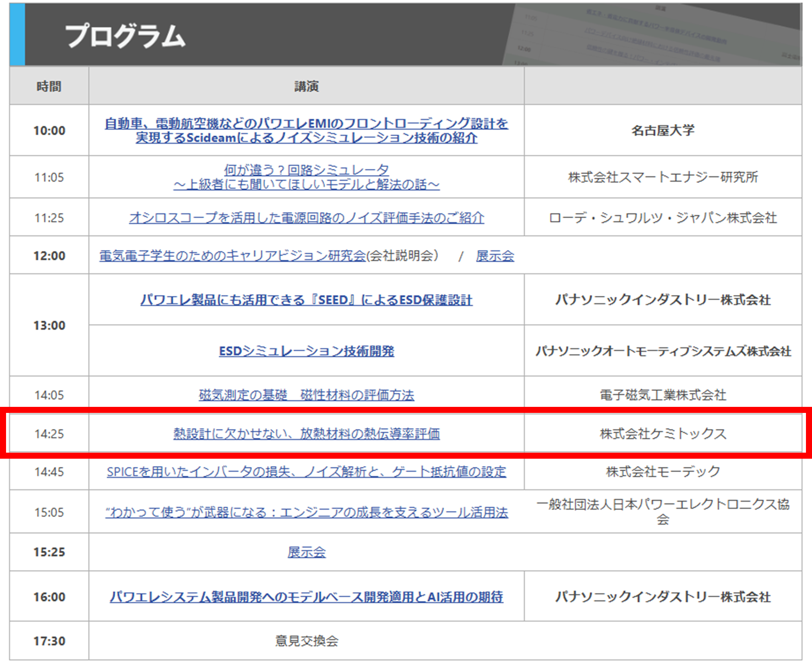The width and height of the screenshot is (812, 663).
Task: Open the 自動車、電動航空機などのパワエレEMI lecture link
Action: coord(306,130)
